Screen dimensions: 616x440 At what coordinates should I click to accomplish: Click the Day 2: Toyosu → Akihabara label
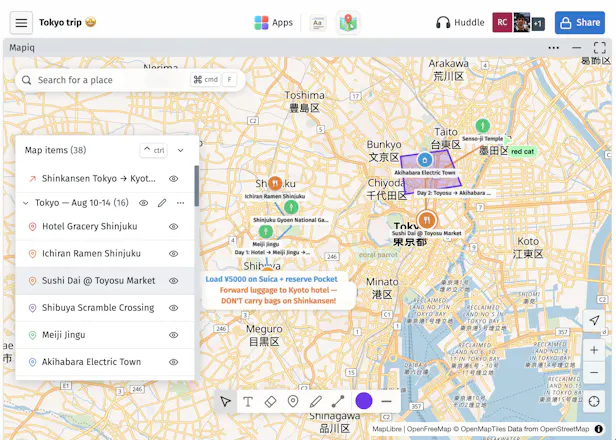tap(454, 193)
